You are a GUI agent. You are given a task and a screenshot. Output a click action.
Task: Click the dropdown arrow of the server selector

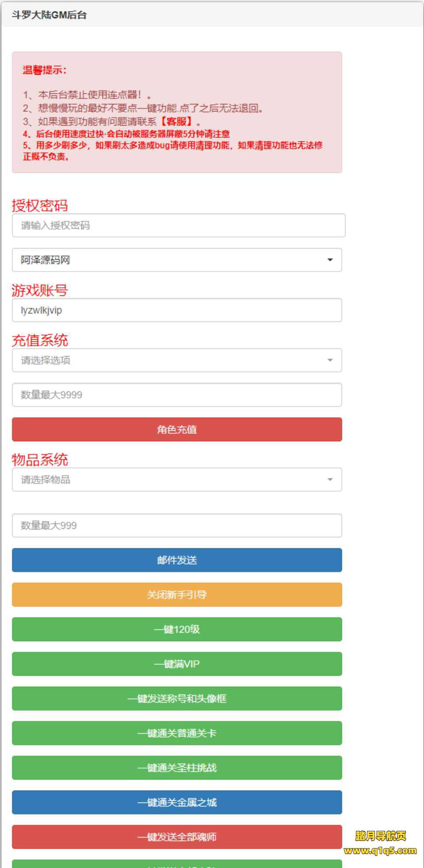[330, 260]
